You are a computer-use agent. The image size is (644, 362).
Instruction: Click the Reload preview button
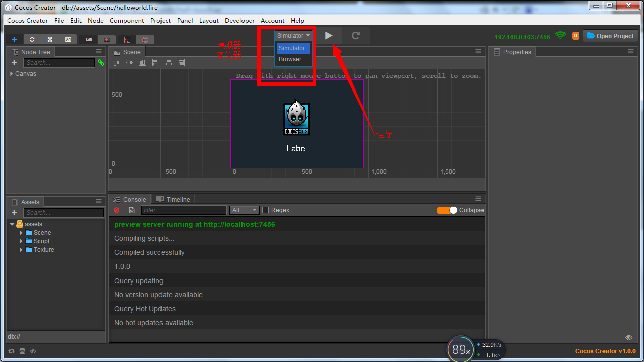[x=356, y=36]
